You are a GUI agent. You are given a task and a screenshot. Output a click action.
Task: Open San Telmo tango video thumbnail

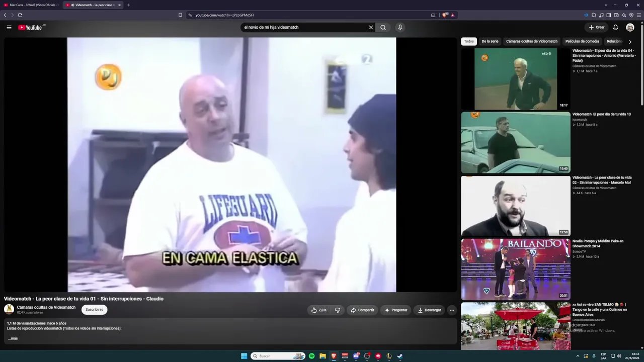516,326
